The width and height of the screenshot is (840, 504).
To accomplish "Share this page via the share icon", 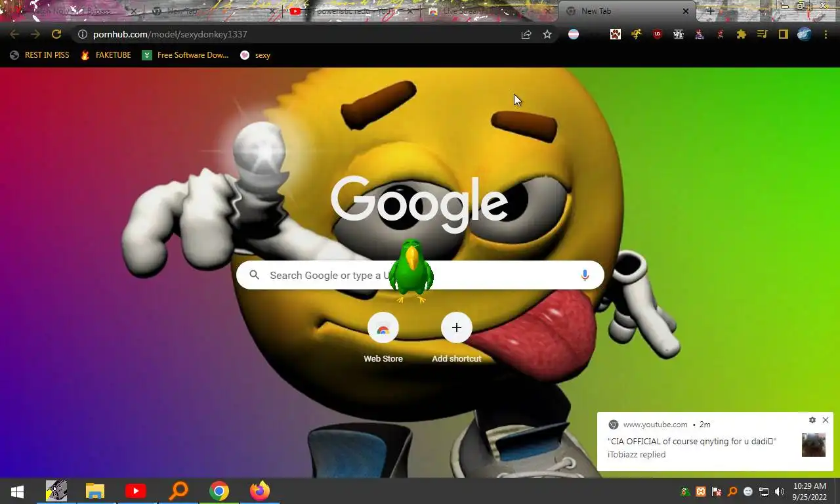I will (526, 34).
